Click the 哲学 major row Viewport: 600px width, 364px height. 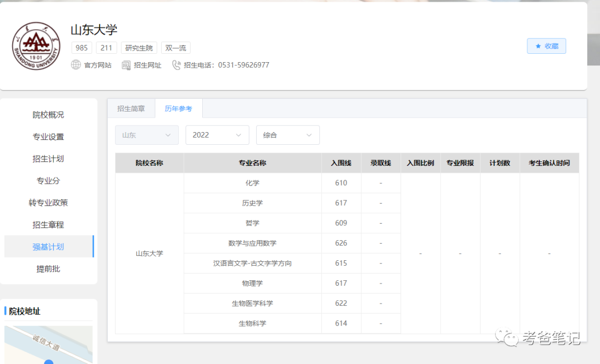(253, 223)
